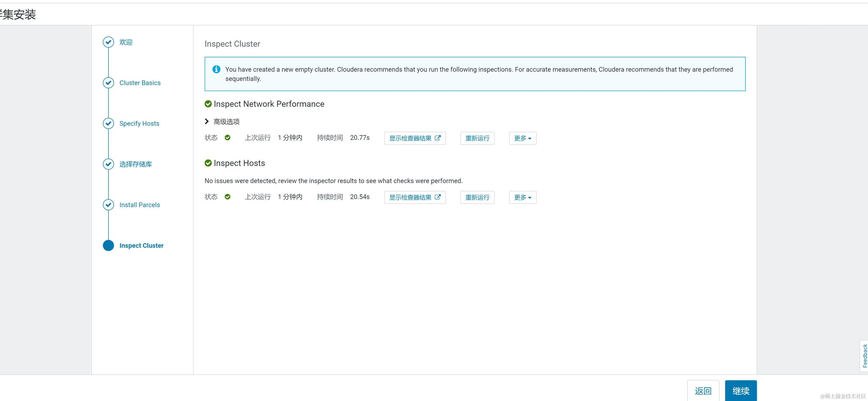The width and height of the screenshot is (868, 401).
Task: Click the 选择存储库 step checkmark circle
Action: pyautogui.click(x=108, y=164)
